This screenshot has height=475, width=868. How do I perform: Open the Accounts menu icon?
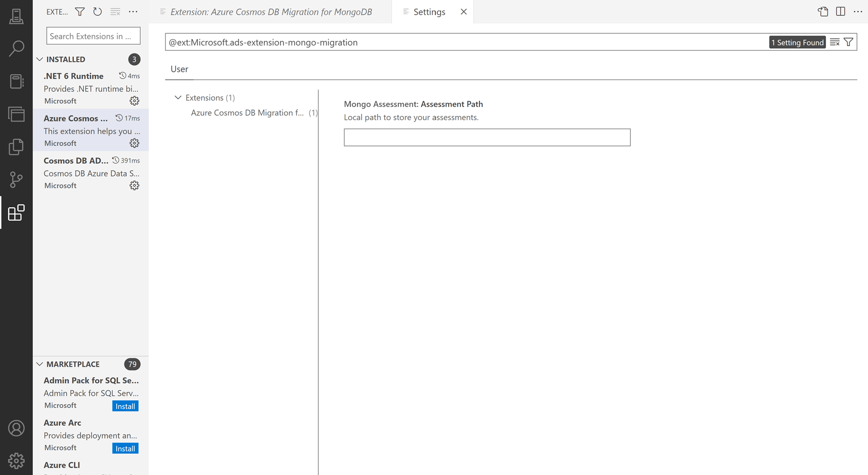(x=16, y=428)
